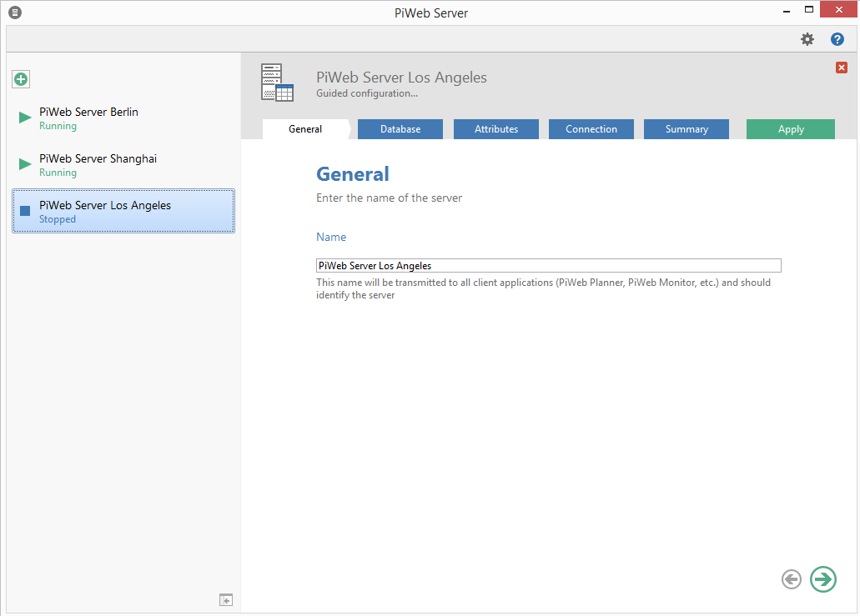
Task: Click Running status under Shanghai server
Action: tap(58, 173)
